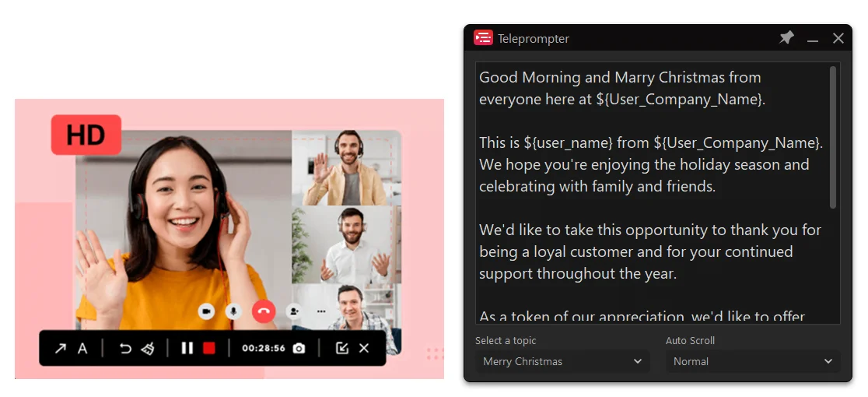Open the Auto Scroll Normal dropdown
This screenshot has height=397, width=868.
[x=752, y=361]
